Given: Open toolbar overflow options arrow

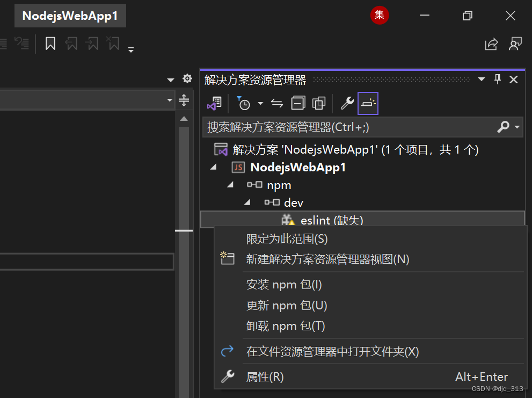Looking at the screenshot, I should point(131,50).
